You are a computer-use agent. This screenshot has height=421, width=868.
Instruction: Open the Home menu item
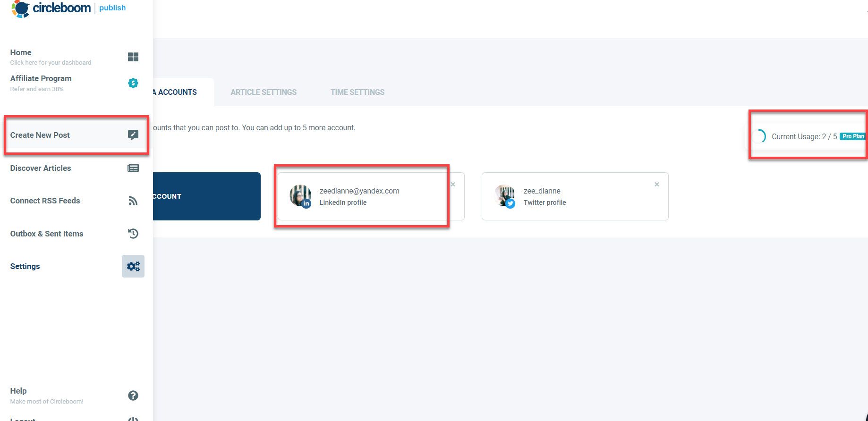pyautogui.click(x=21, y=52)
